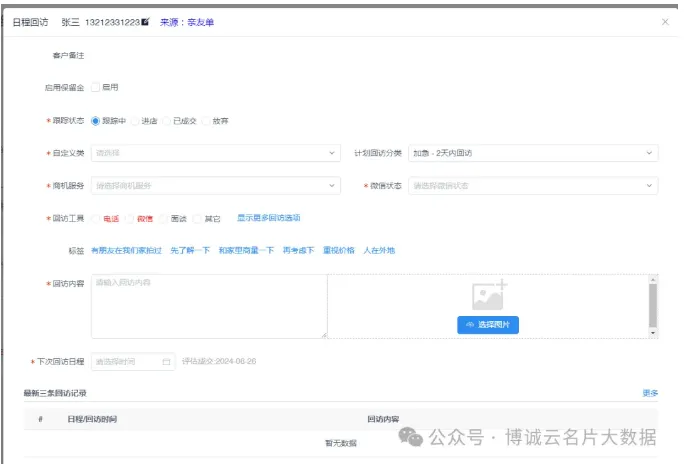Viewport: 685px width, 475px height.
Task: Choose 微信 as the 回访工具
Action: (x=130, y=218)
